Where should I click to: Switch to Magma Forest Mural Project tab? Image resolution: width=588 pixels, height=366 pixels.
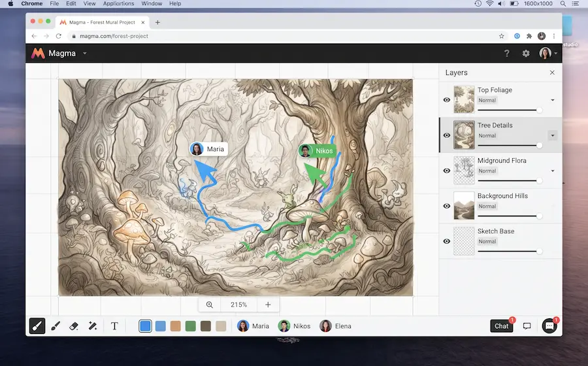tap(103, 22)
